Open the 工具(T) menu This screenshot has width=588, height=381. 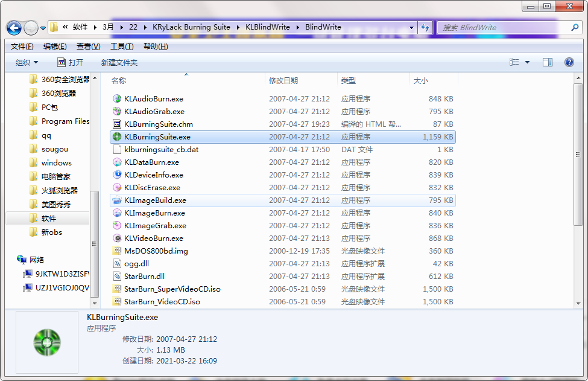[122, 46]
